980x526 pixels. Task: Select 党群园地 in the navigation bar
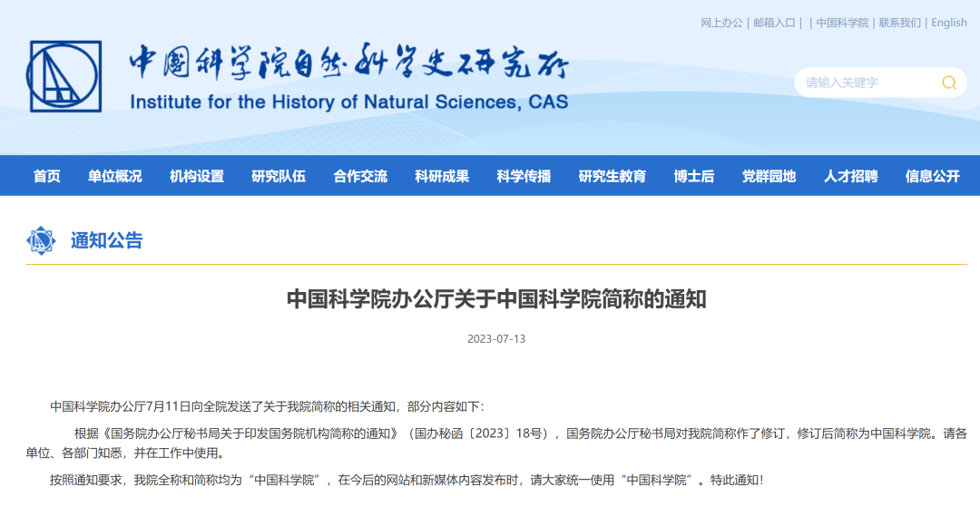[769, 176]
